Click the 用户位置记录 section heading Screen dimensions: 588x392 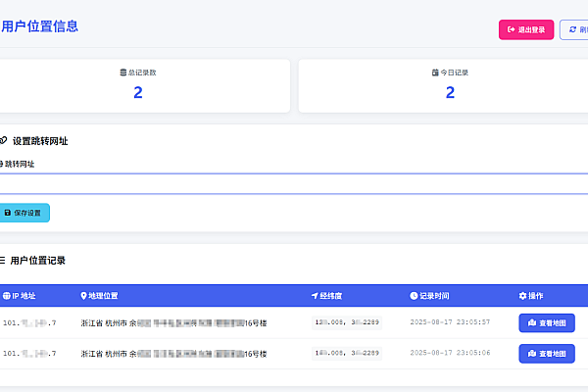[38, 261]
